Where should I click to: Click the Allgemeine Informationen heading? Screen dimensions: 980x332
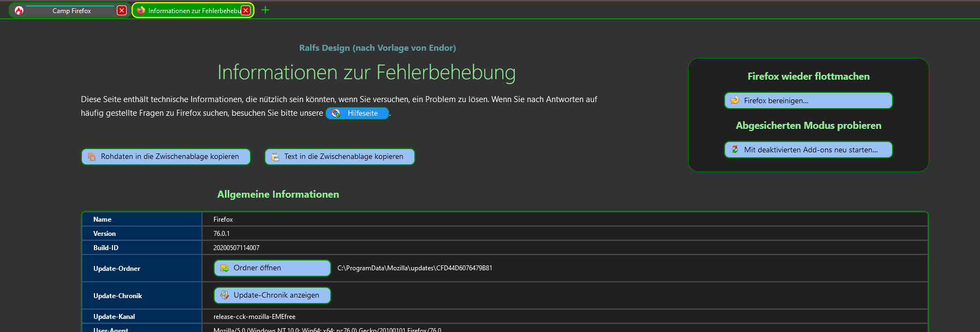[x=278, y=194]
